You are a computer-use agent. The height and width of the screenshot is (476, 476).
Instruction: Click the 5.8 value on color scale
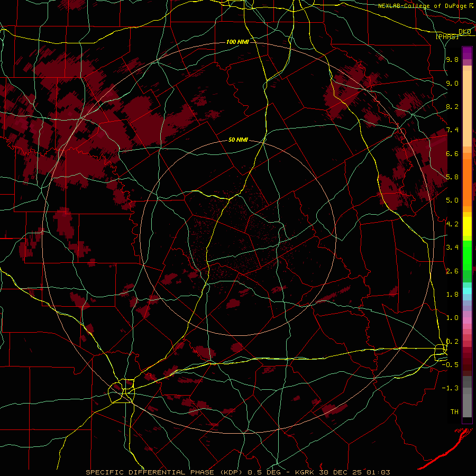452,177
